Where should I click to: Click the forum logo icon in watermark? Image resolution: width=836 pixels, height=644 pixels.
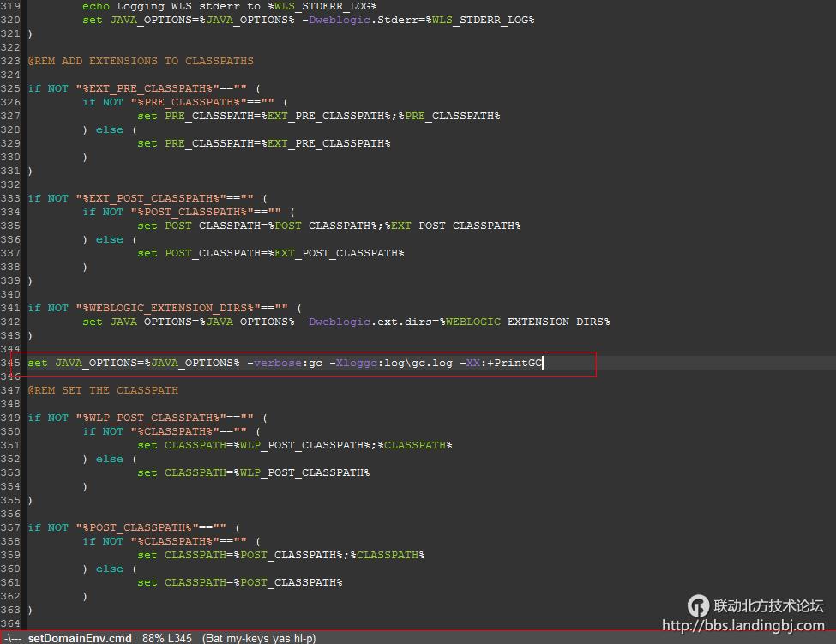699,605
